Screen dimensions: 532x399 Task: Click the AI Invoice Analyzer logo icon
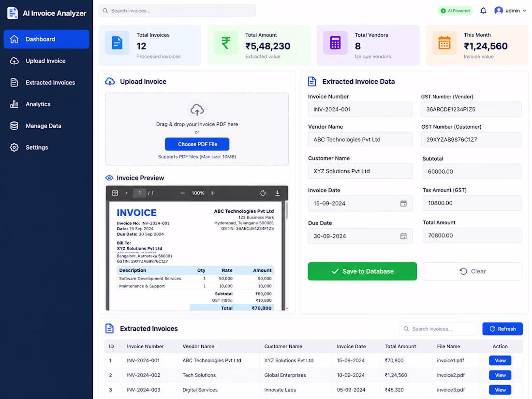click(13, 13)
